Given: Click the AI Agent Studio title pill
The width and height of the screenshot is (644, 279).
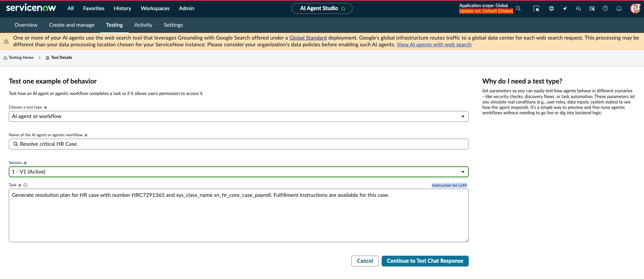Looking at the screenshot, I should tap(322, 8).
